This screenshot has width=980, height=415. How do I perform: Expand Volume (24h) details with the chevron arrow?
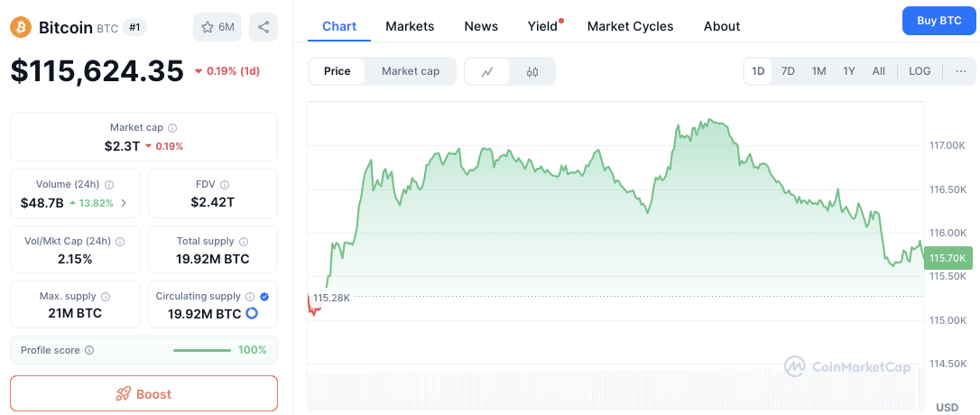click(x=123, y=202)
